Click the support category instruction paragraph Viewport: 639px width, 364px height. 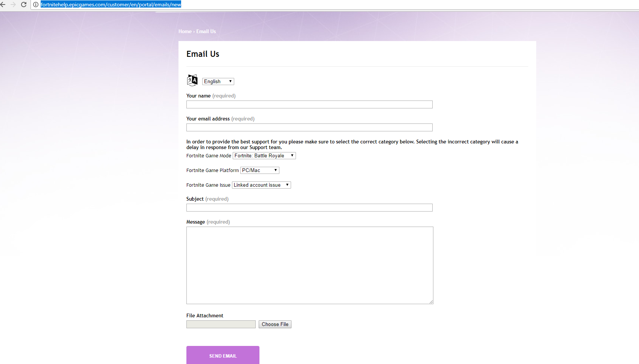(352, 145)
